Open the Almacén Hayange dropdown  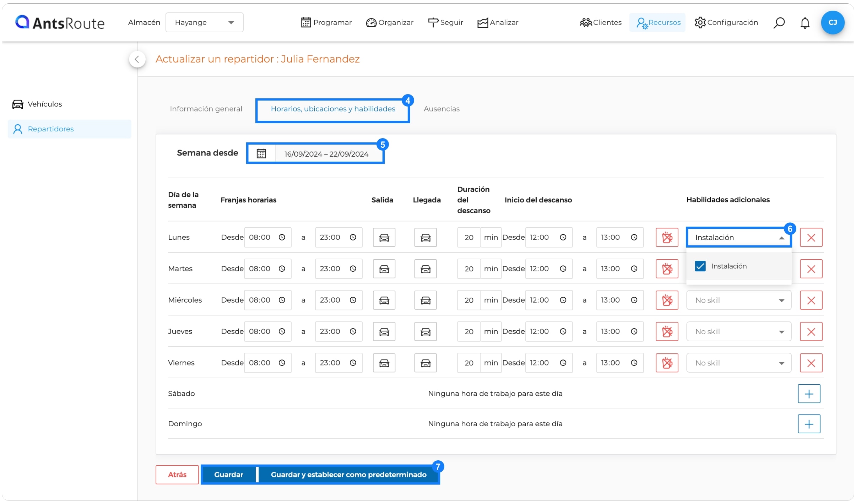click(205, 22)
